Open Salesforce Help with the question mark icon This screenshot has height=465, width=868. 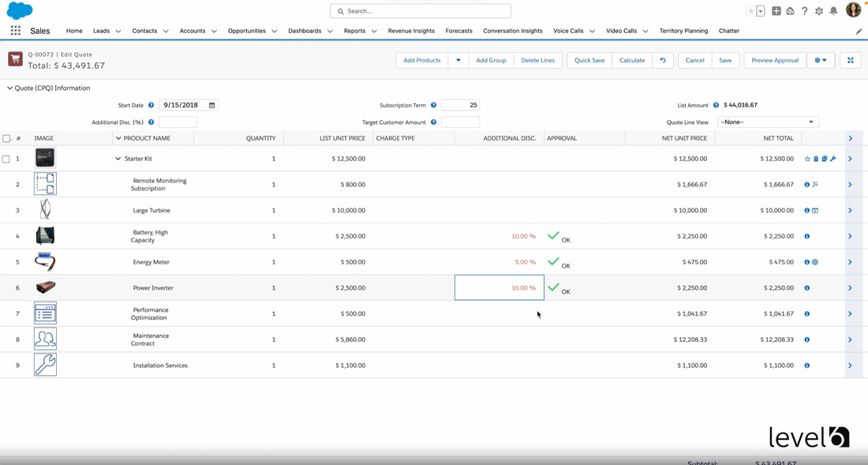(804, 11)
